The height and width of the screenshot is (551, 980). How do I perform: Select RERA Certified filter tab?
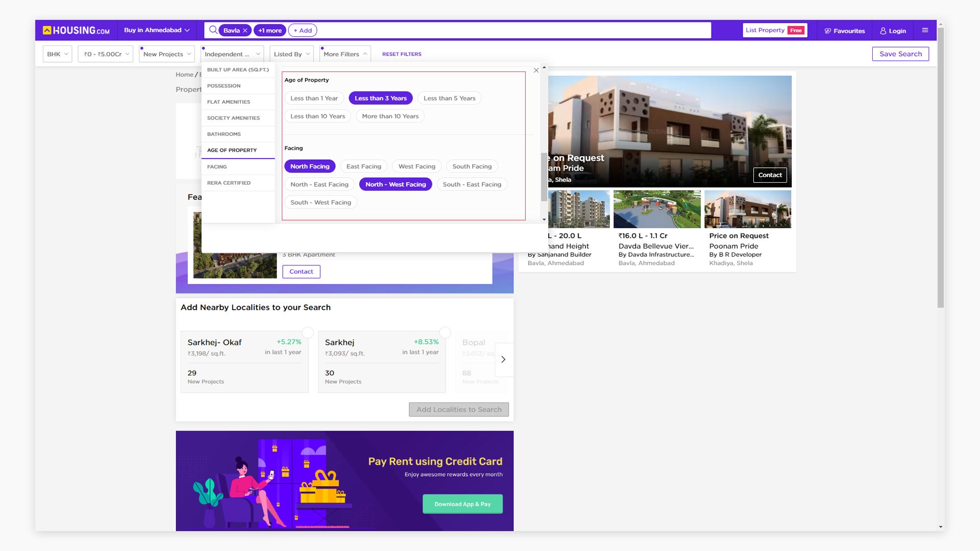pos(238,183)
